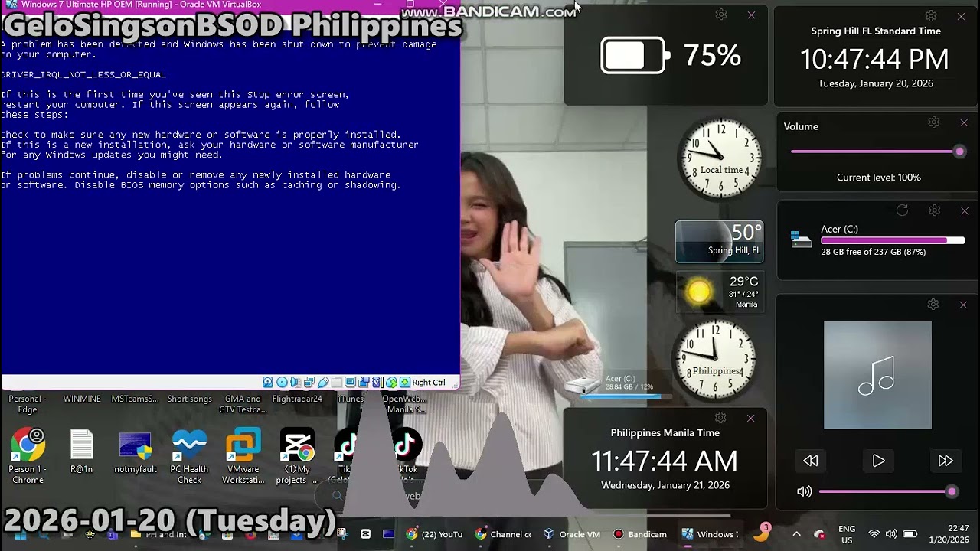Click the VirtualBox hard disk activity icon
The image size is (980, 551).
[267, 382]
